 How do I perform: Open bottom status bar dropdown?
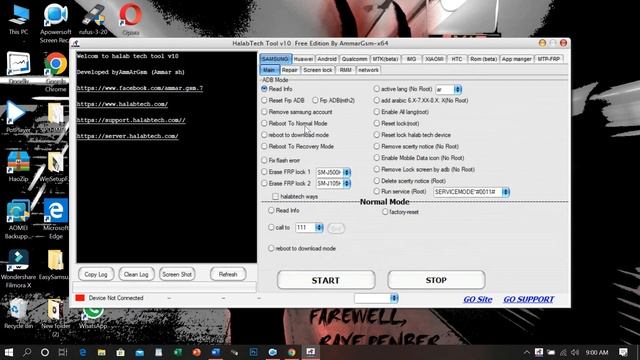pyautogui.click(x=394, y=298)
